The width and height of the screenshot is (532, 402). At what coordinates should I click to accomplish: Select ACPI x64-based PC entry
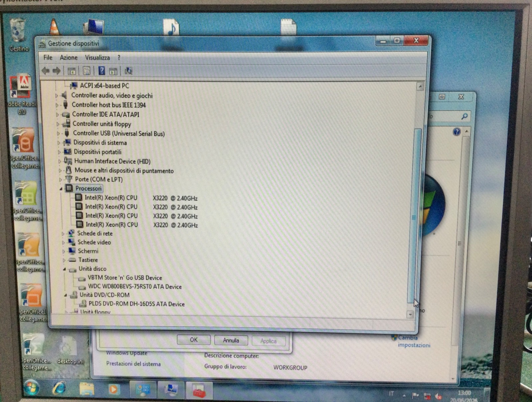(x=104, y=86)
